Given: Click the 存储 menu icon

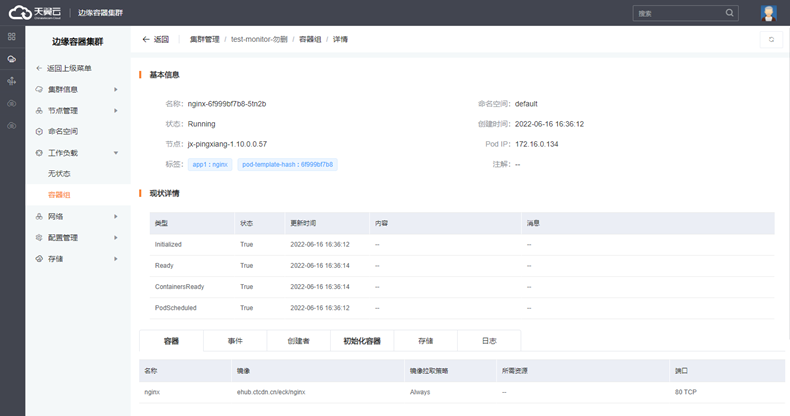Looking at the screenshot, I should 39,259.
